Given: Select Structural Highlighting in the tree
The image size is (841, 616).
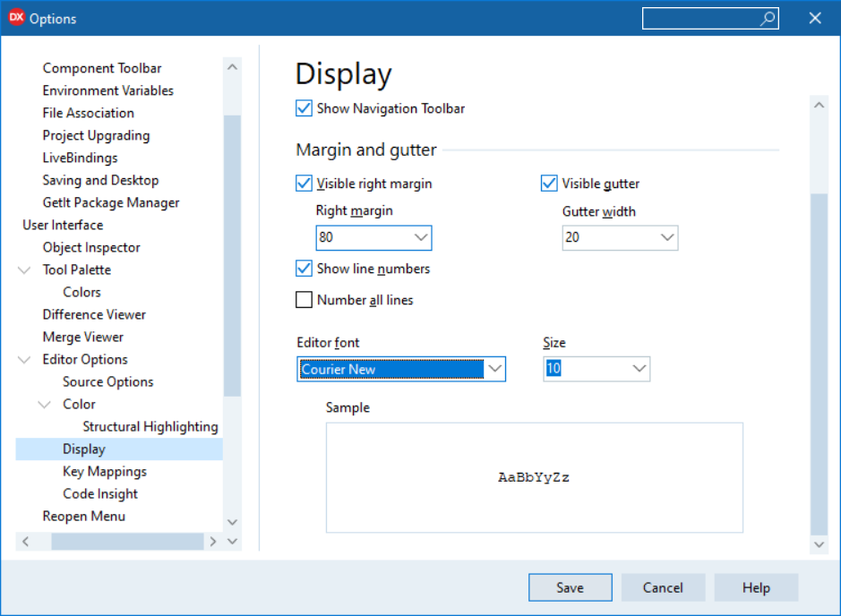Looking at the screenshot, I should tap(150, 427).
